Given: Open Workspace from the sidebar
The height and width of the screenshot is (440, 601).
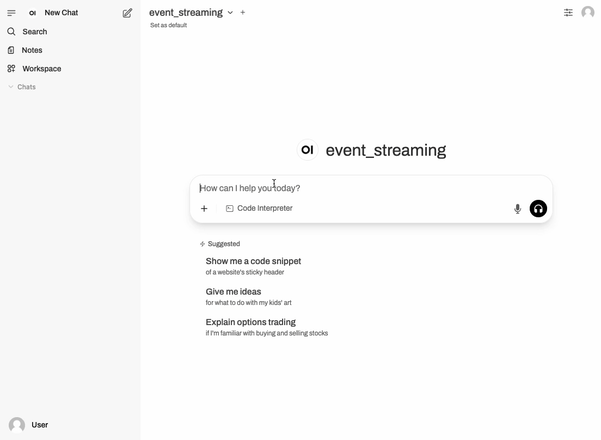Looking at the screenshot, I should click(x=41, y=69).
